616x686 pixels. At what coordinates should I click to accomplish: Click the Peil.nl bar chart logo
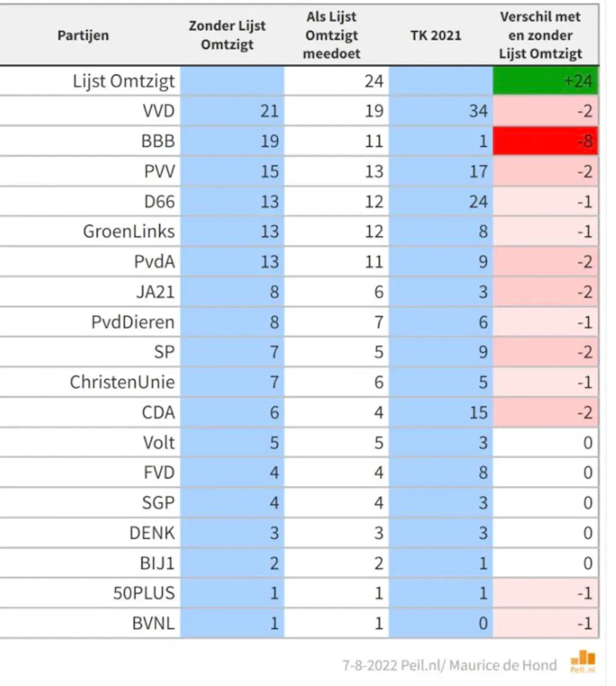click(583, 661)
